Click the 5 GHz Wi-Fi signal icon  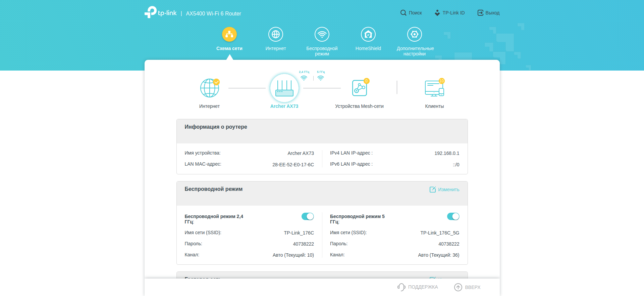[x=321, y=78]
